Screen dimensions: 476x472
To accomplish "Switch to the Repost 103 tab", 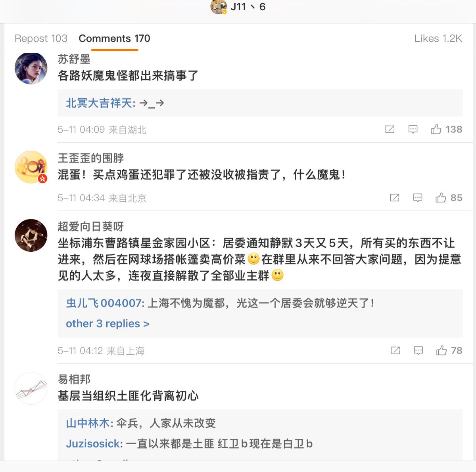I will click(x=41, y=38).
